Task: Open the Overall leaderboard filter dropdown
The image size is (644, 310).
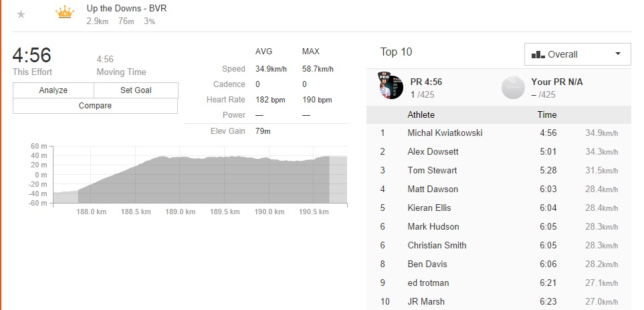Action: (x=577, y=54)
